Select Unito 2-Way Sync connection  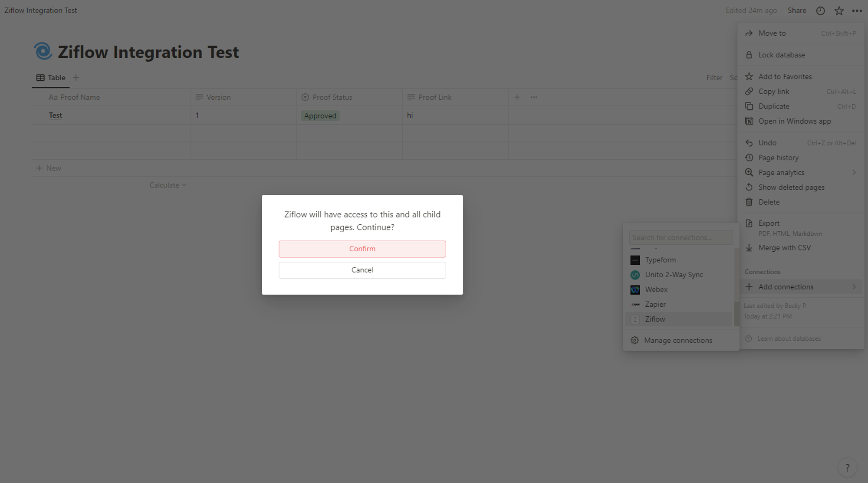tap(678, 275)
